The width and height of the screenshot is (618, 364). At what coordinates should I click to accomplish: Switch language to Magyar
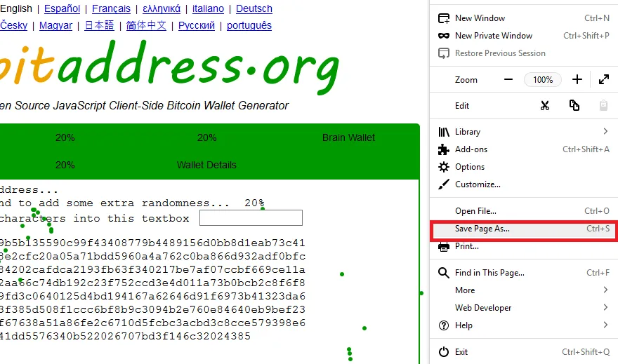[56, 25]
